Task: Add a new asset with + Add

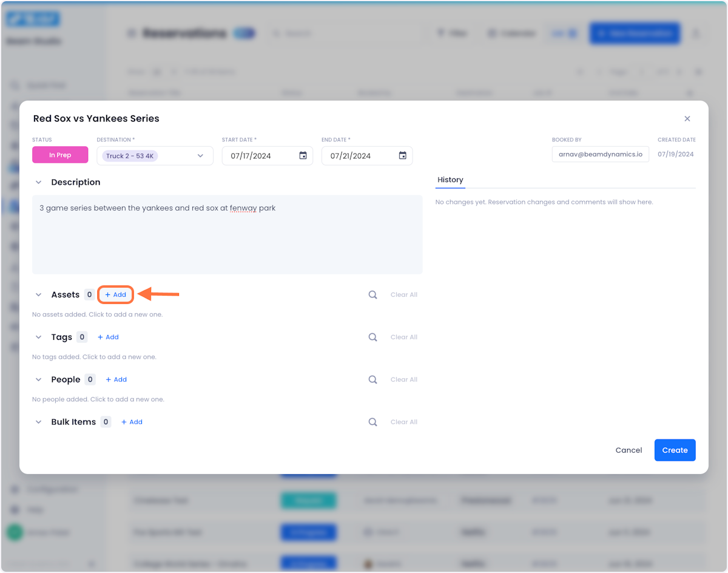Action: 115,295
